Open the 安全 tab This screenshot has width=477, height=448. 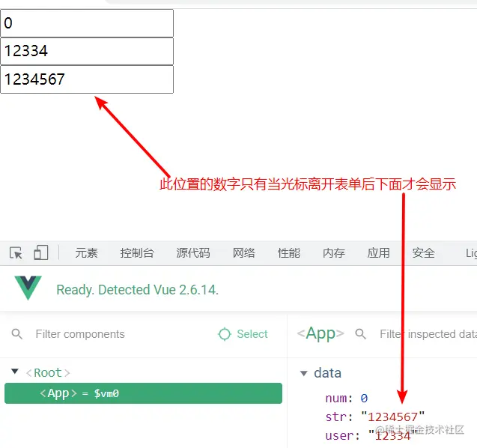click(424, 253)
